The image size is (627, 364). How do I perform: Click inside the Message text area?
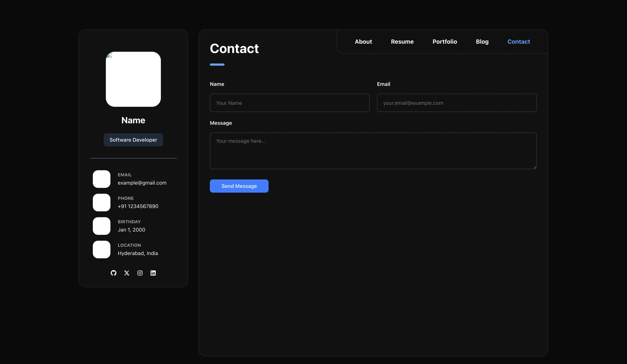click(x=373, y=150)
